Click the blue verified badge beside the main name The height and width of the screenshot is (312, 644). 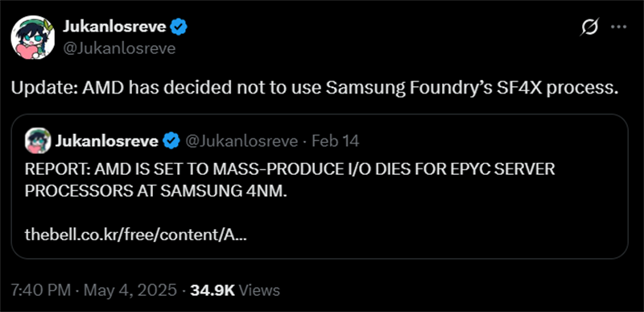click(179, 27)
